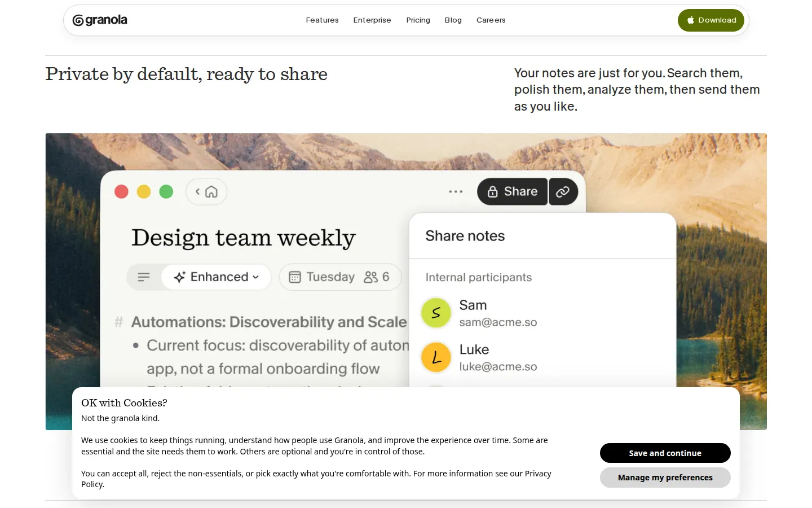Click the email sam@acme.so
This screenshot has width=812, height=508.
498,322
